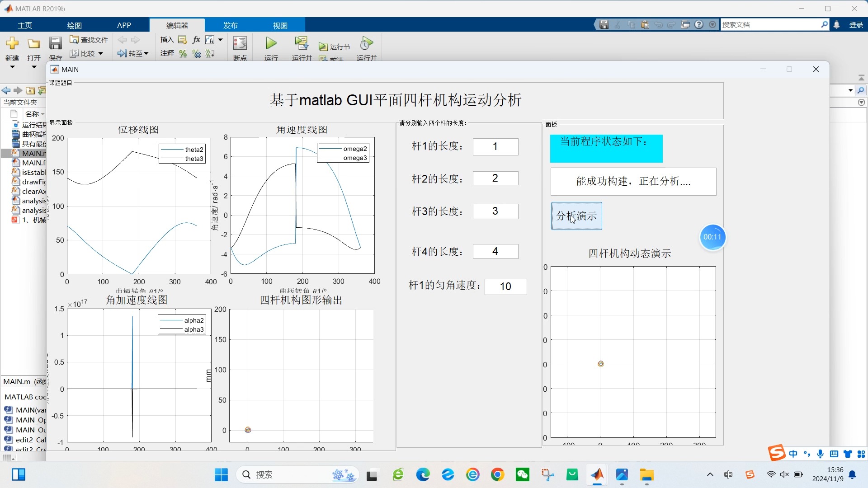The height and width of the screenshot is (488, 868).
Task: Click the fixed-point fi icon
Action: click(x=210, y=40)
